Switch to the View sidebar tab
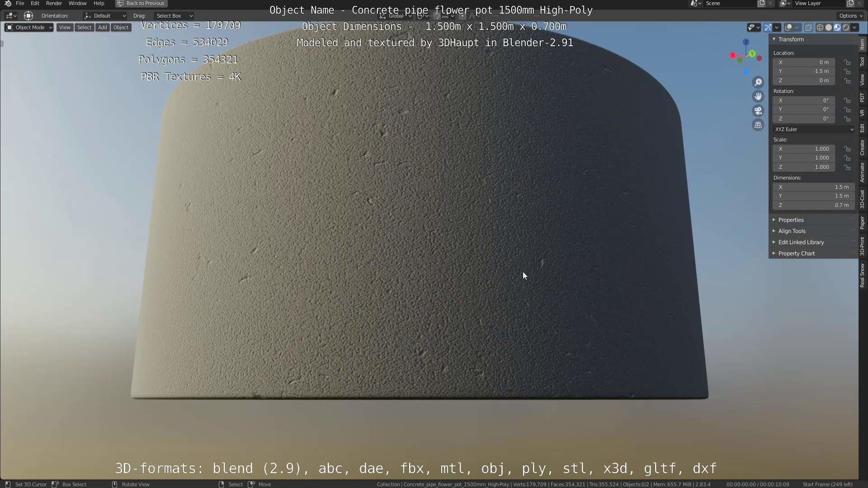 863,80
